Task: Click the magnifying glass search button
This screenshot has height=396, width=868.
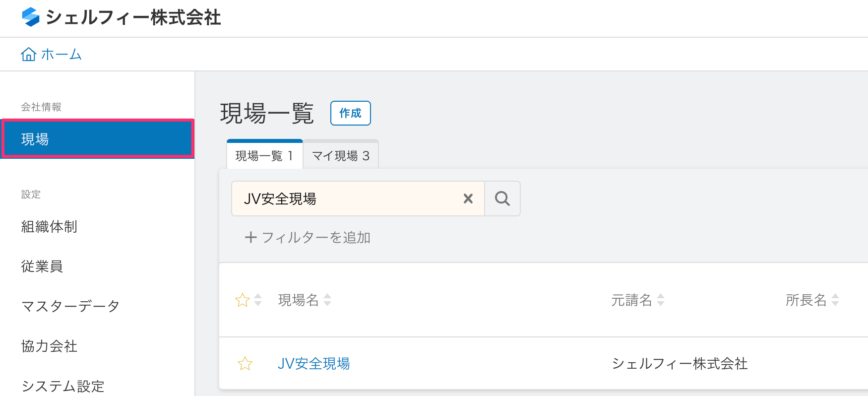Action: [x=502, y=198]
